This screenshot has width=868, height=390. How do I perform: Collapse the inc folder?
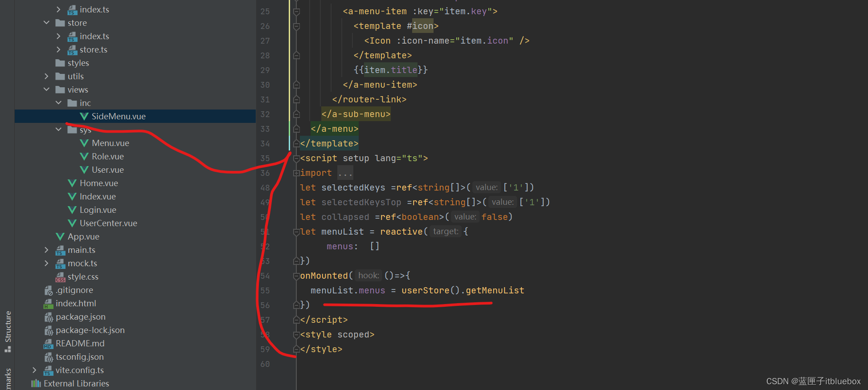coord(58,103)
